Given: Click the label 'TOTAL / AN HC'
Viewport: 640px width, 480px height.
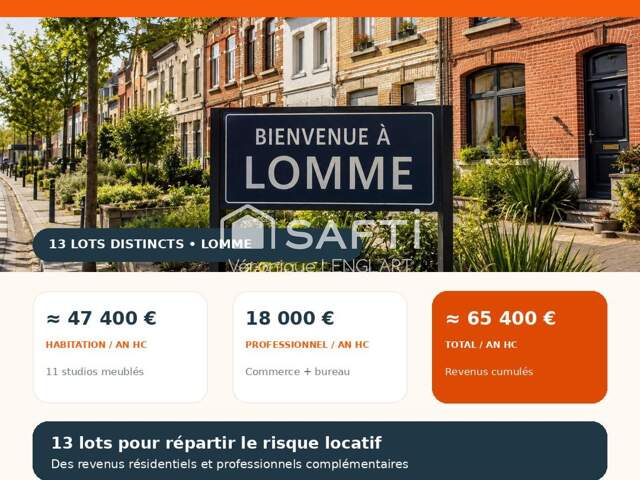Looking at the screenshot, I should (x=481, y=345).
